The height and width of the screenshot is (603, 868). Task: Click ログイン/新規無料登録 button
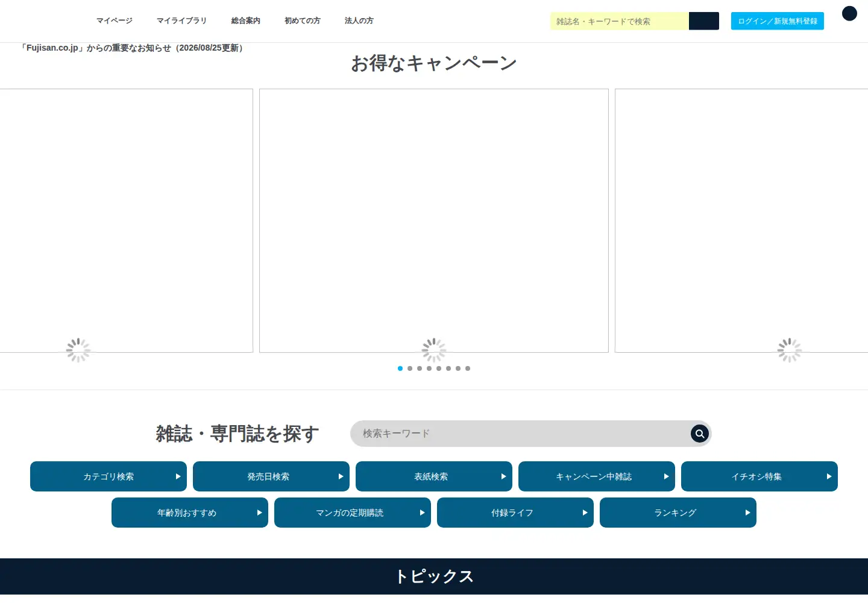tap(778, 21)
